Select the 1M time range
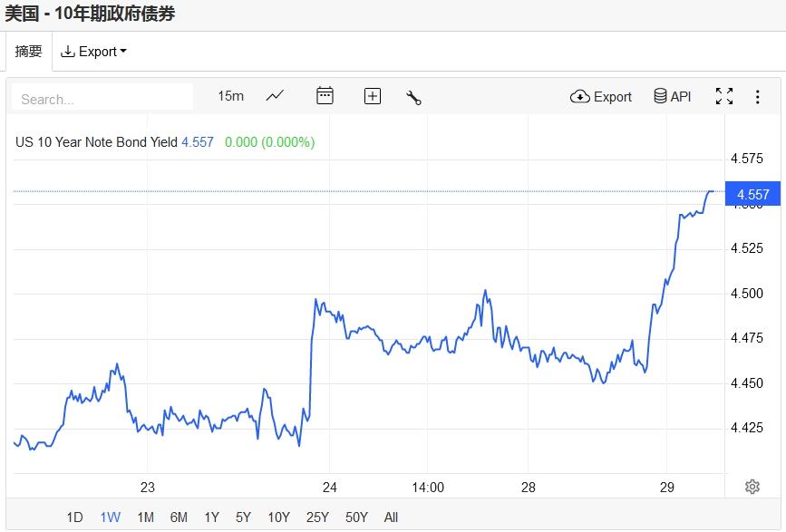The image size is (786, 532). coord(145,517)
